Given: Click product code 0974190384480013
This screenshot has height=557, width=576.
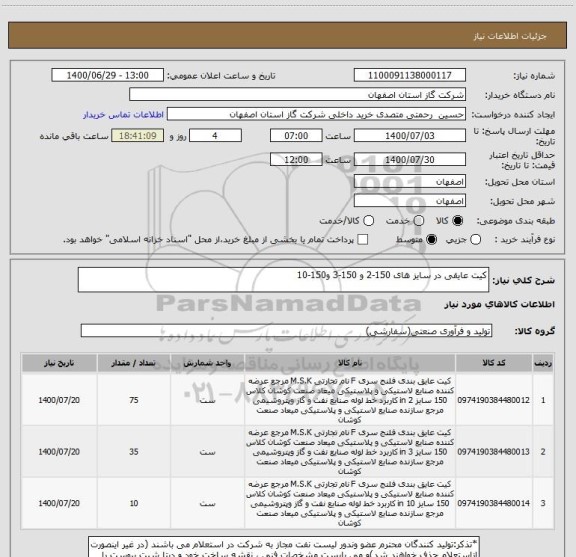Looking at the screenshot, I should pyautogui.click(x=494, y=452).
